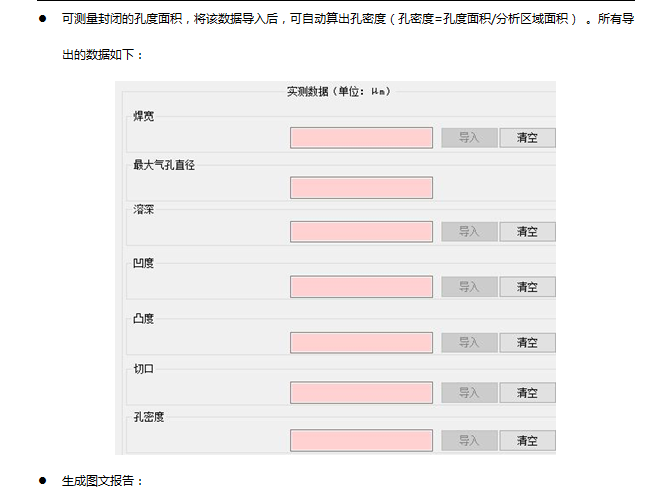The image size is (671, 499).
Task: Import the 凸度 measurement value
Action: (x=469, y=342)
